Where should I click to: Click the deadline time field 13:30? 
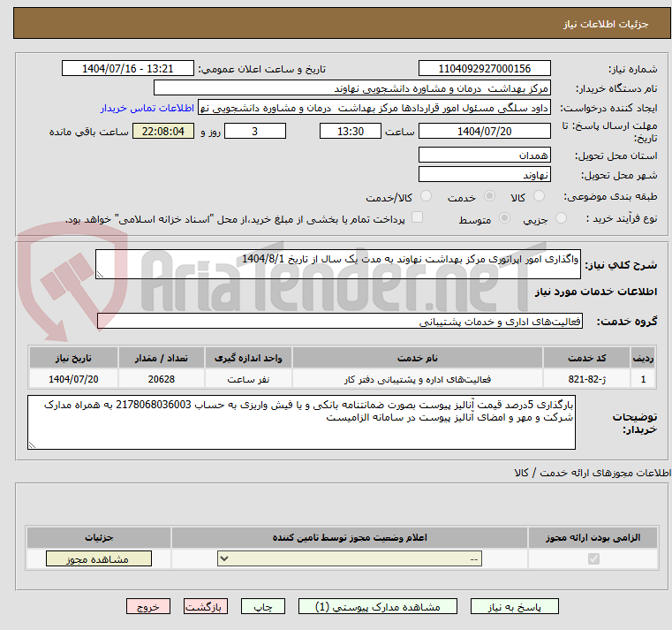[x=351, y=132]
